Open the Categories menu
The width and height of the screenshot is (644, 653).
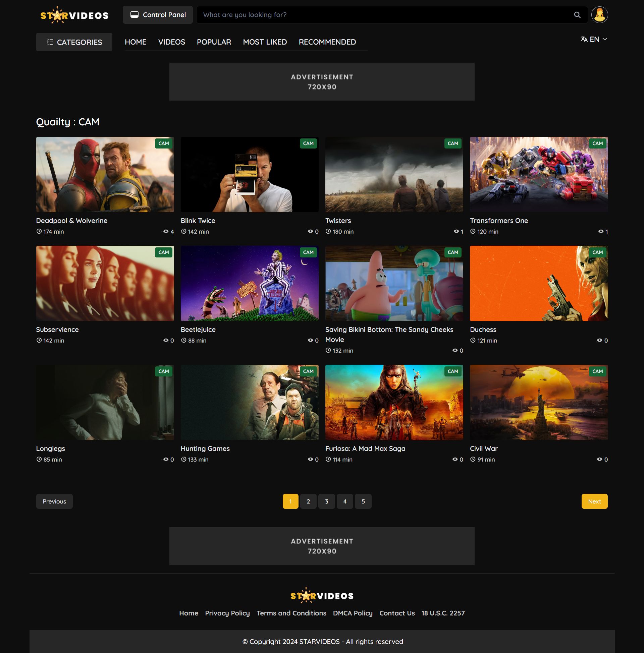[x=74, y=42]
